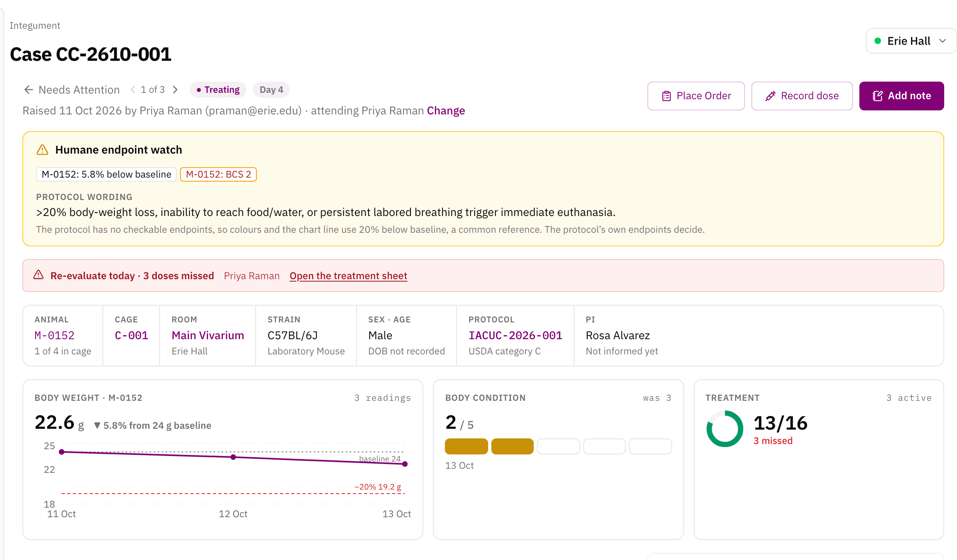The image size is (957, 560).
Task: Click the '1 of 3' case counter
Action: coord(153,90)
